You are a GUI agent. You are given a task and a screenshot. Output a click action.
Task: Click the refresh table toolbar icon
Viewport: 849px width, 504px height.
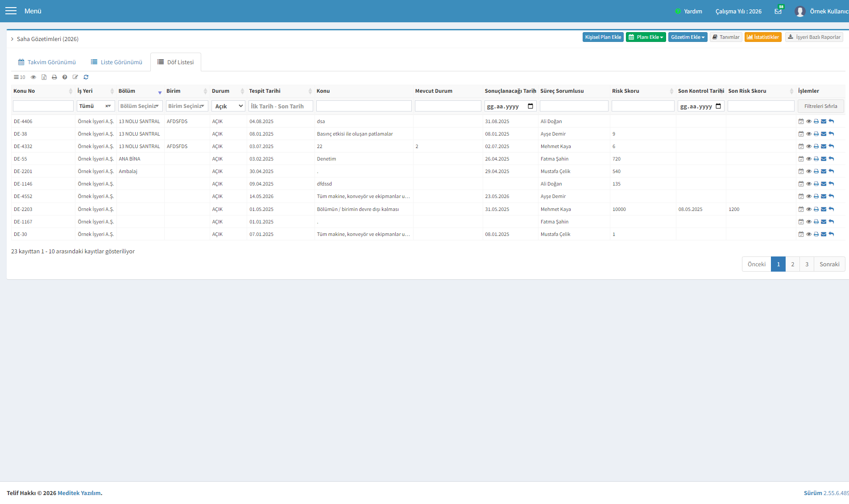pyautogui.click(x=86, y=77)
